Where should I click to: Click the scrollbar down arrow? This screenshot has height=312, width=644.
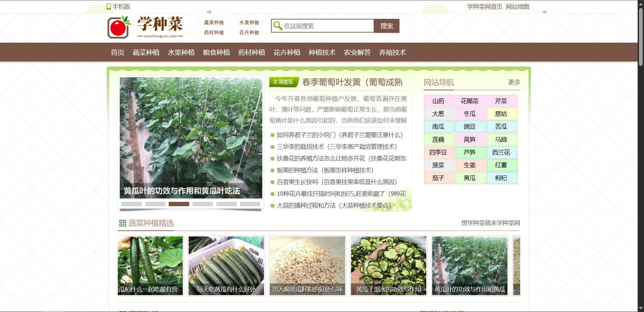[641, 308]
